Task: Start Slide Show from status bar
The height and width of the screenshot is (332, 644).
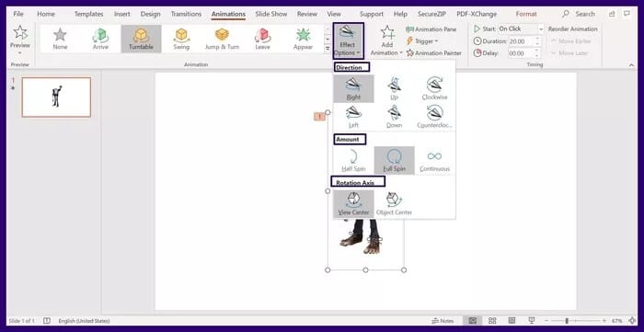Action: (x=532, y=321)
